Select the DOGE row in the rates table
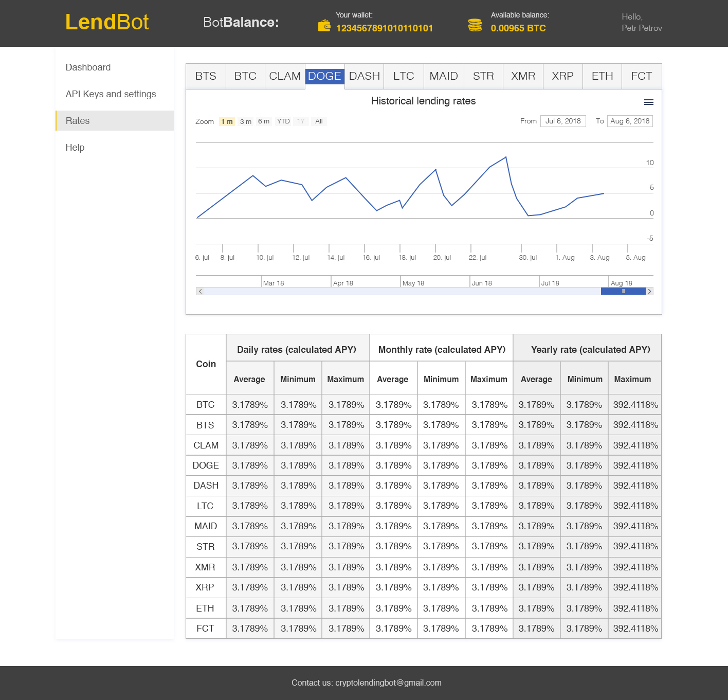This screenshot has width=728, height=700. [x=205, y=465]
